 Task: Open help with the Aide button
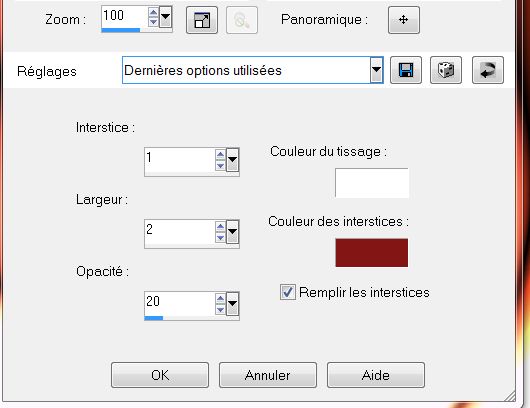point(376,375)
